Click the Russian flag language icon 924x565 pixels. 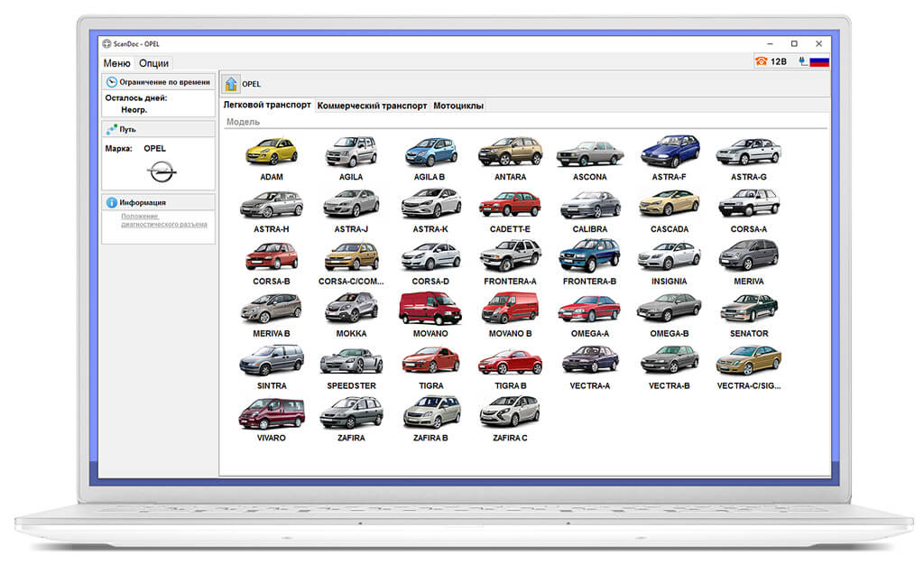(819, 61)
